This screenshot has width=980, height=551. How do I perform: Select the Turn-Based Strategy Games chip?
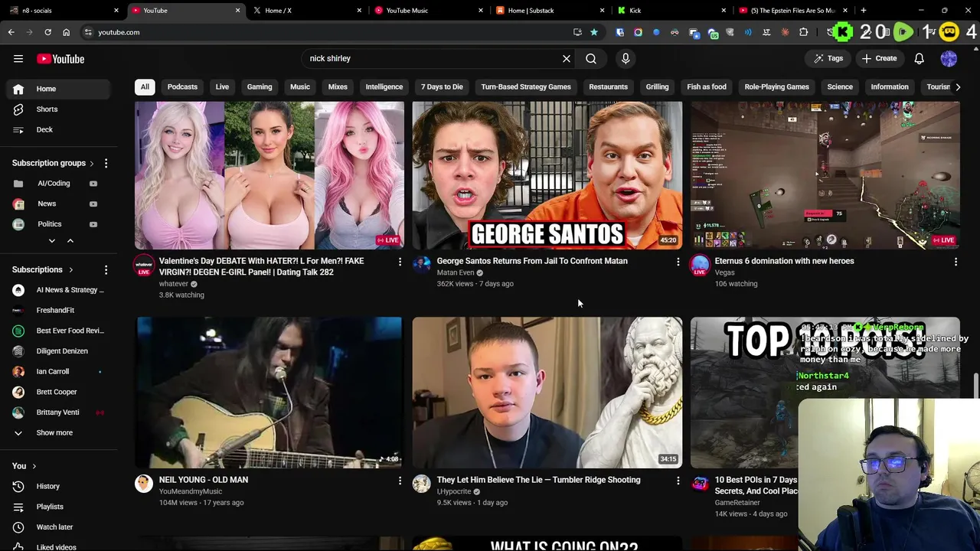pyautogui.click(x=526, y=87)
